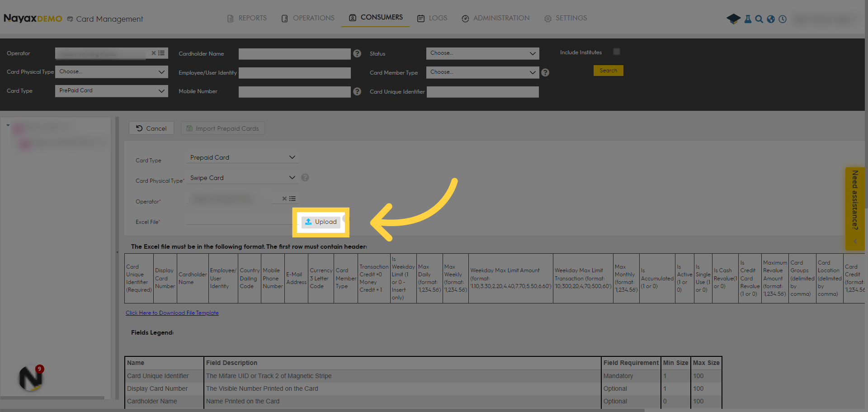The image size is (868, 412).
Task: Click into the Employee/User Identity field
Action: click(x=295, y=73)
